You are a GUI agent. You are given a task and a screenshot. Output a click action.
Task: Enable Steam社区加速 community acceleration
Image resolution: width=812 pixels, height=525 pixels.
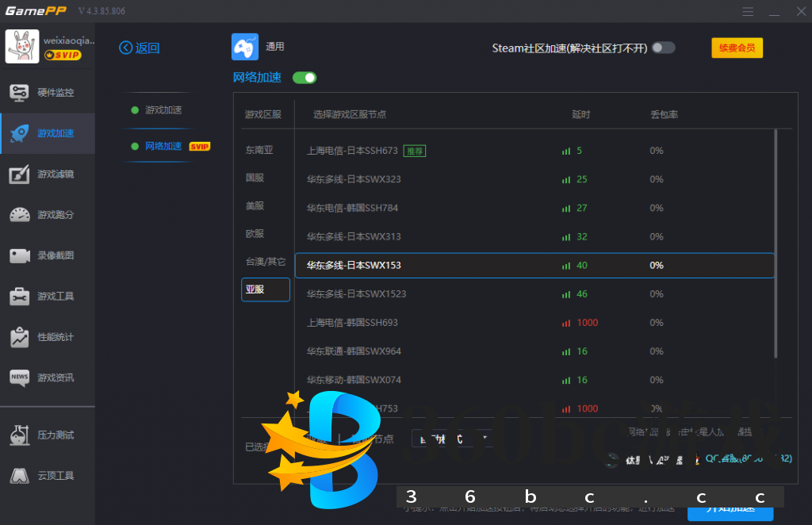[x=663, y=48]
